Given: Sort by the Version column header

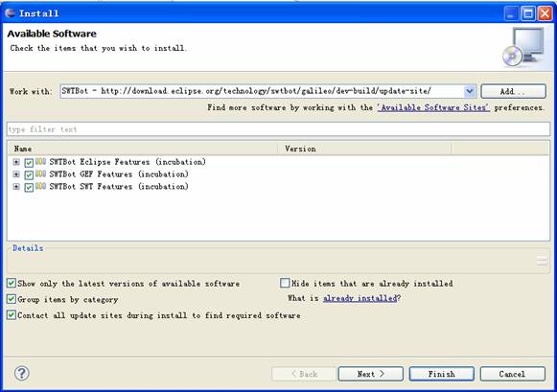Looking at the screenshot, I should [364, 149].
